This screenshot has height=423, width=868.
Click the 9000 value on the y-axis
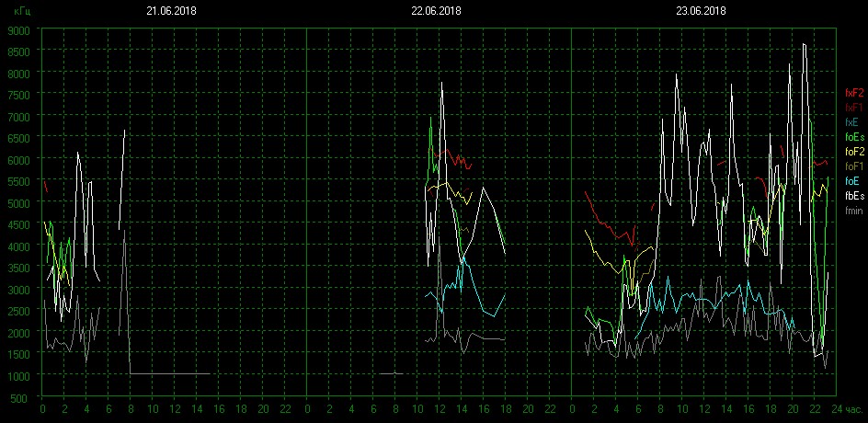[x=20, y=29]
